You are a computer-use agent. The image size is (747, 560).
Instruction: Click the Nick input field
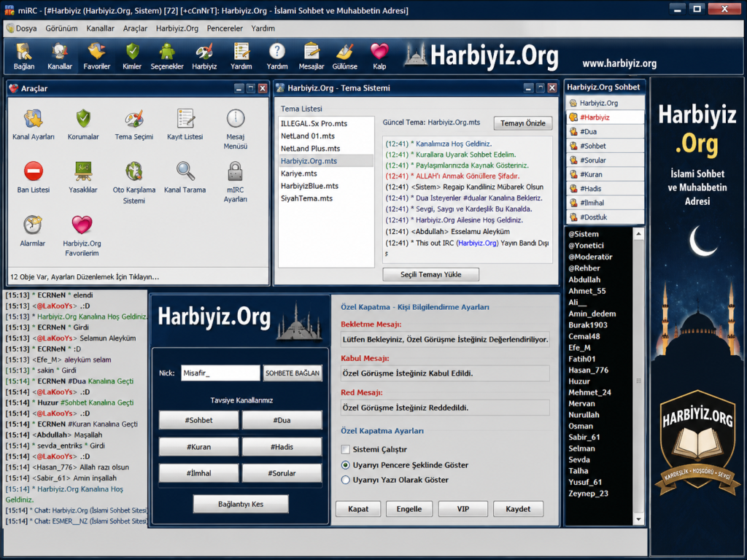pyautogui.click(x=220, y=373)
